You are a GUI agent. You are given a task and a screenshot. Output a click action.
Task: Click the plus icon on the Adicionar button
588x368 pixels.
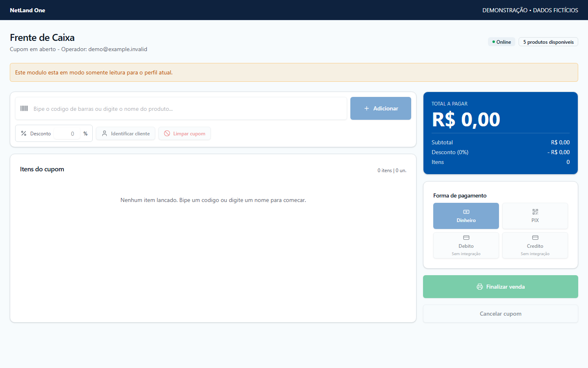coord(367,108)
